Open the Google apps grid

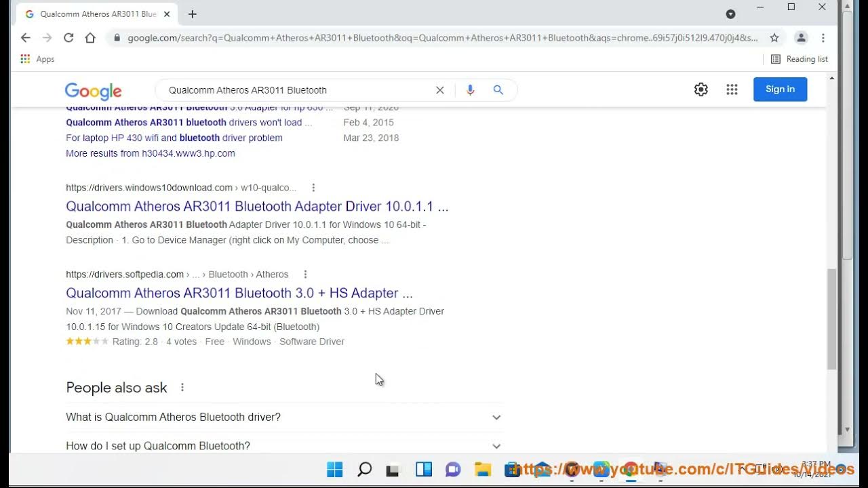click(732, 89)
